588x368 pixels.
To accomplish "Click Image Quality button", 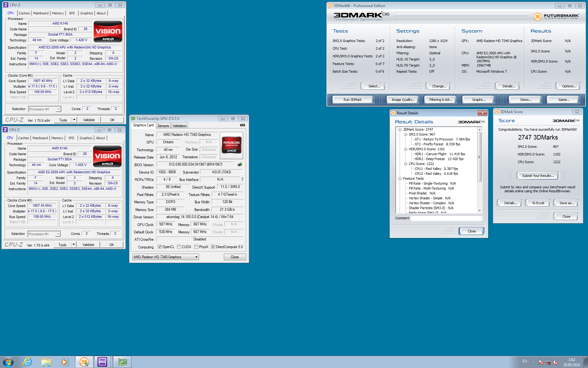I will pyautogui.click(x=403, y=100).
